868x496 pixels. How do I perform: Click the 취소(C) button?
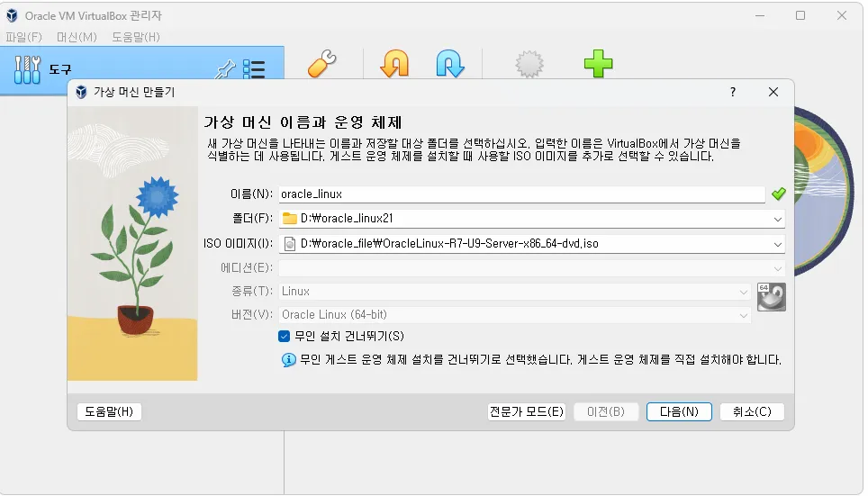(x=752, y=412)
